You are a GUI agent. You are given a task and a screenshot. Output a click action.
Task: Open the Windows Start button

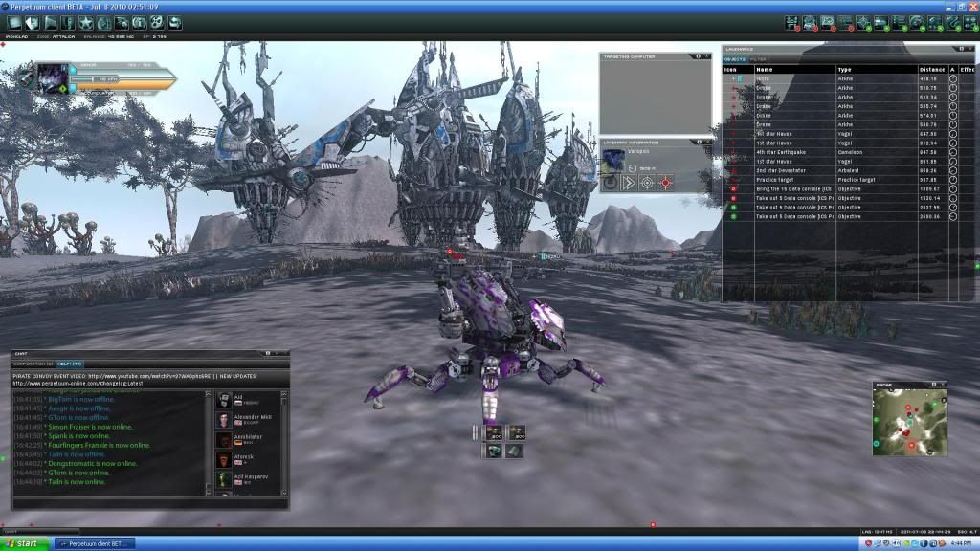(24, 543)
